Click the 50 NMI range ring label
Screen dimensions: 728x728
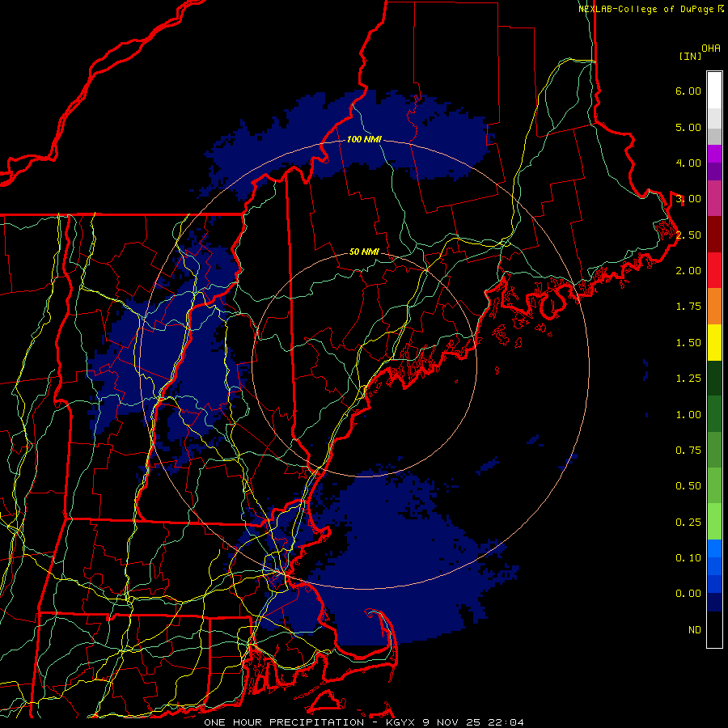pos(364,252)
